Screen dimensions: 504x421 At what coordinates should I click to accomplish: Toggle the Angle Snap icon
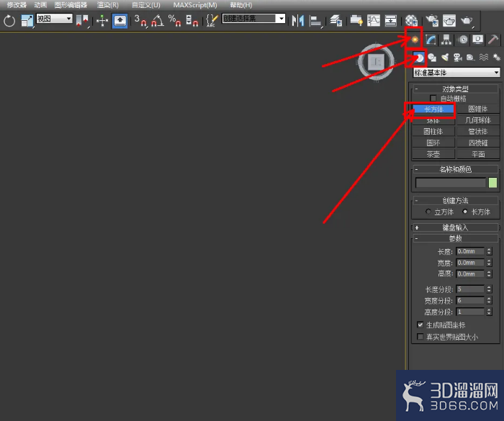click(x=158, y=21)
